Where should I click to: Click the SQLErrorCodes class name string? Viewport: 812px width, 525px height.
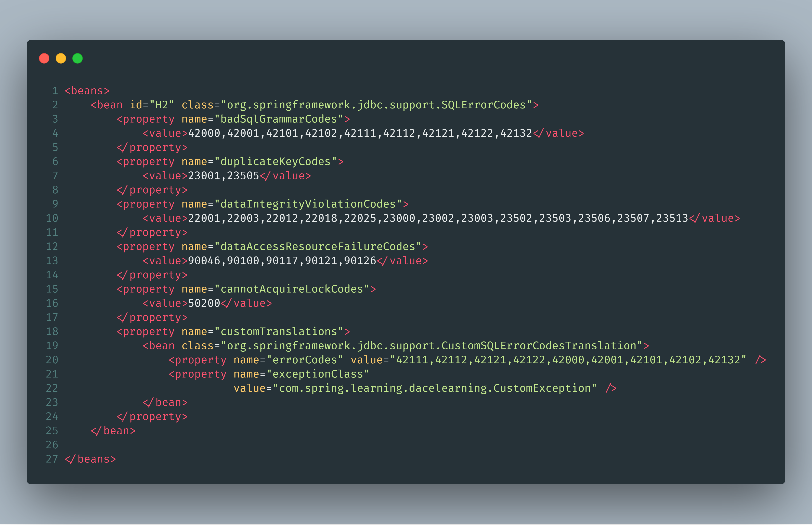point(376,105)
